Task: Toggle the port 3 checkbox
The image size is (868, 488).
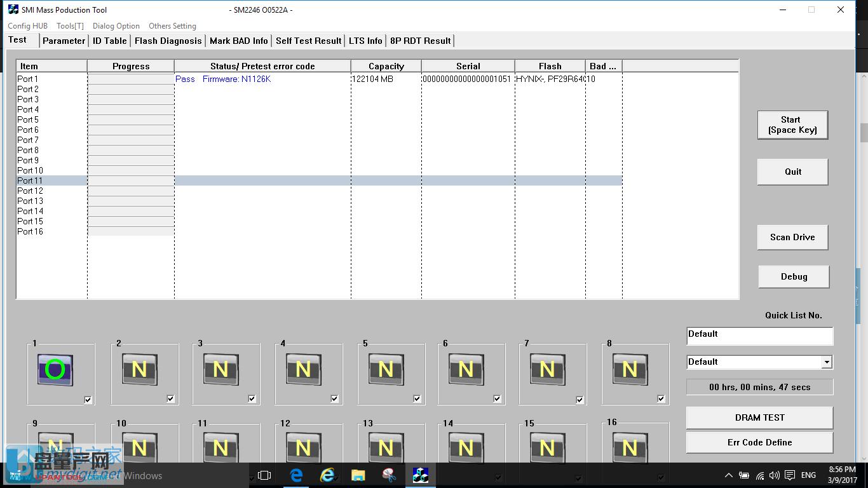Action: [252, 399]
